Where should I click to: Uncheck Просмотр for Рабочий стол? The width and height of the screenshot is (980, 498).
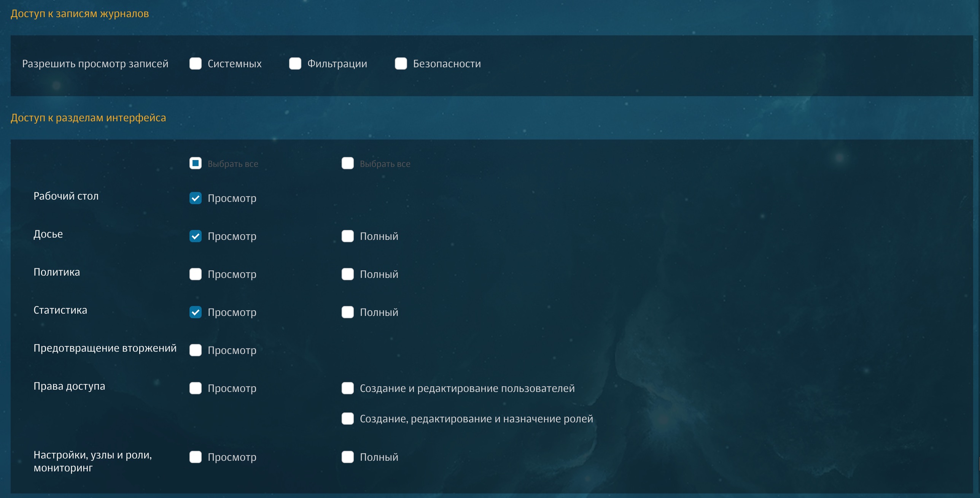pyautogui.click(x=196, y=198)
